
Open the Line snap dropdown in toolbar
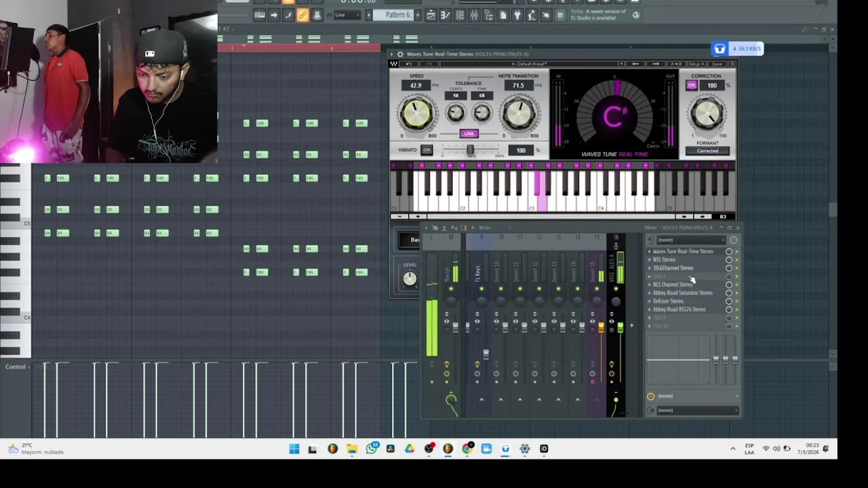pos(347,15)
